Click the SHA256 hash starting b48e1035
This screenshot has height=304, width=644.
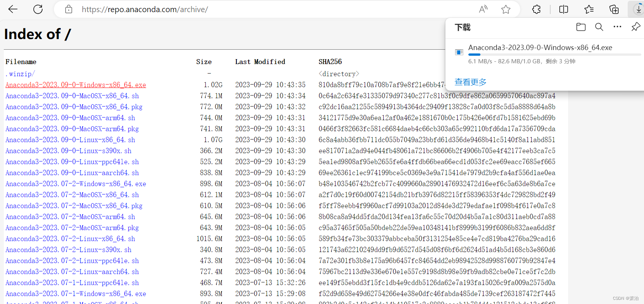[437, 184]
